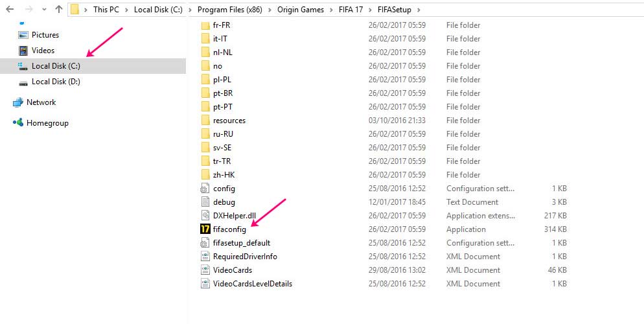Viewport: 644px width, 324px height.
Task: Select the it-IT folder icon
Action: 205,39
